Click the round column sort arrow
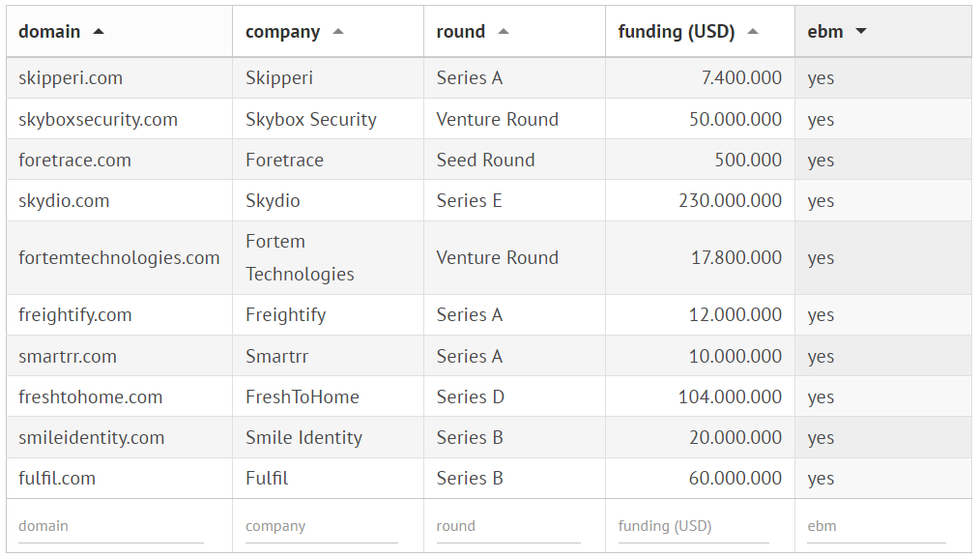 (504, 31)
